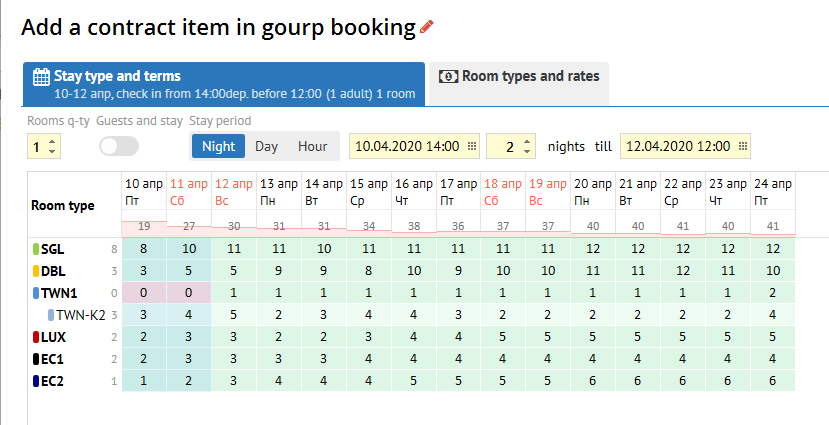The width and height of the screenshot is (829, 425).
Task: Click the money icon on Room types tab
Action: tap(449, 76)
